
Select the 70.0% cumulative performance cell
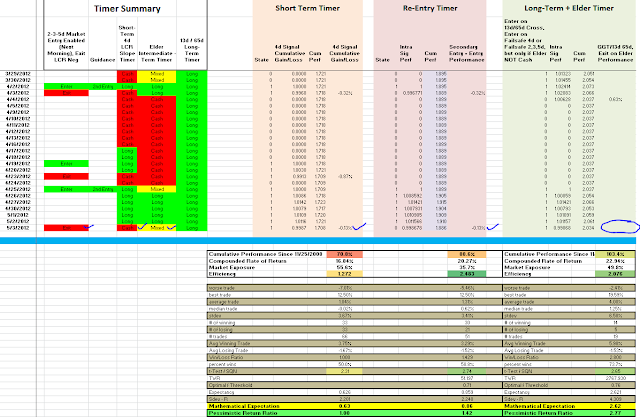tap(344, 254)
